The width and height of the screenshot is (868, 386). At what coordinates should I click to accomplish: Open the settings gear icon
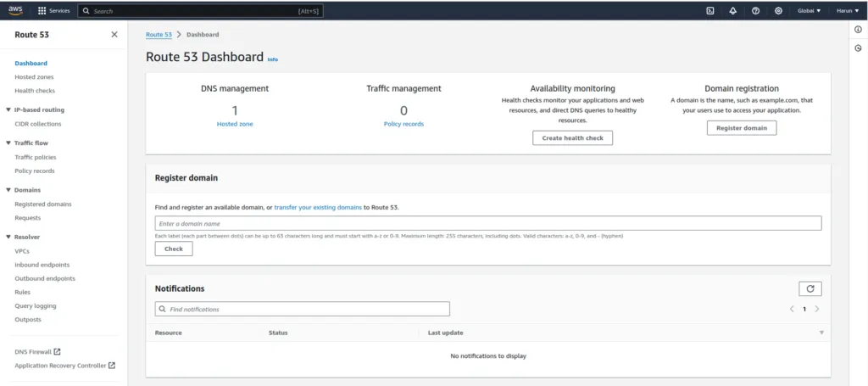pos(778,10)
